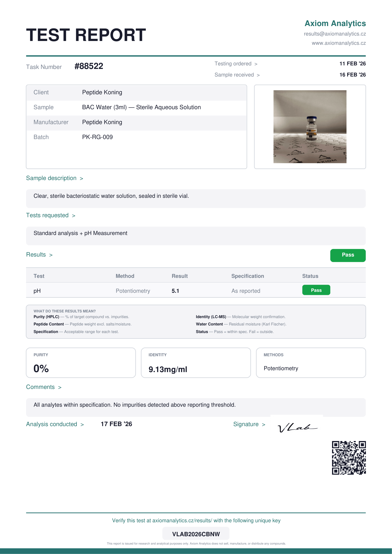Select the unique key VLAB2026CBNW
Screen dimensions: 392x554
pos(196,534)
